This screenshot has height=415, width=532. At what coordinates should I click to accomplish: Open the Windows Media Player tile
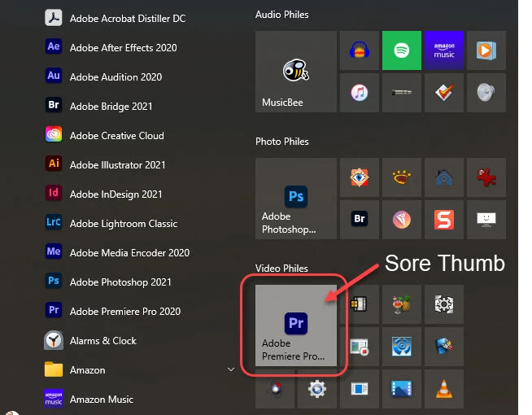pyautogui.click(x=486, y=50)
